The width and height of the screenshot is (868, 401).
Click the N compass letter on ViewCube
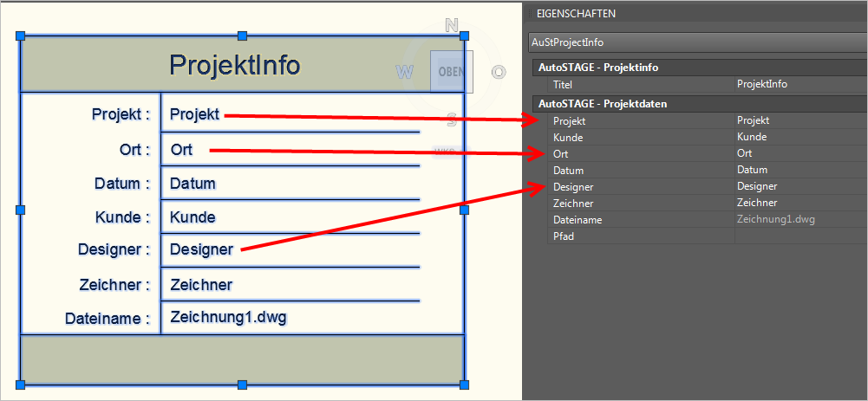(x=451, y=26)
